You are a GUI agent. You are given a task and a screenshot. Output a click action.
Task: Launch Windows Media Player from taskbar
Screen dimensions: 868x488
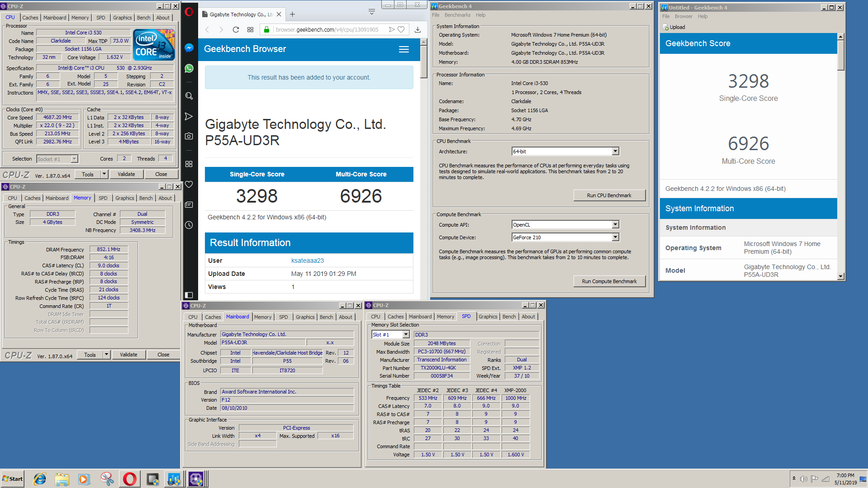click(x=84, y=479)
